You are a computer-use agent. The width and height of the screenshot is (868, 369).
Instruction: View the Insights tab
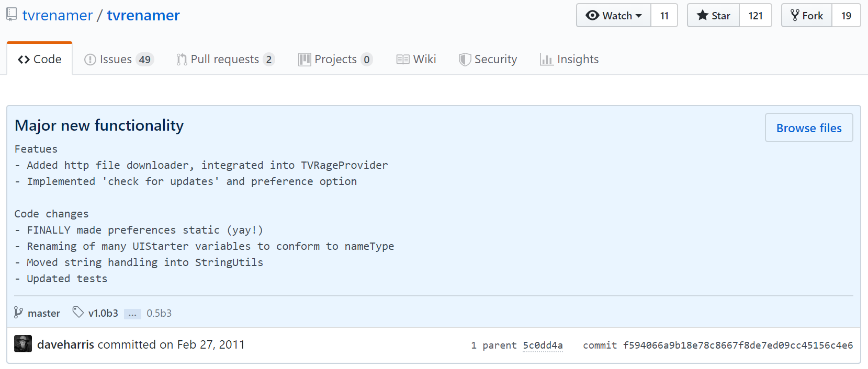tap(569, 60)
